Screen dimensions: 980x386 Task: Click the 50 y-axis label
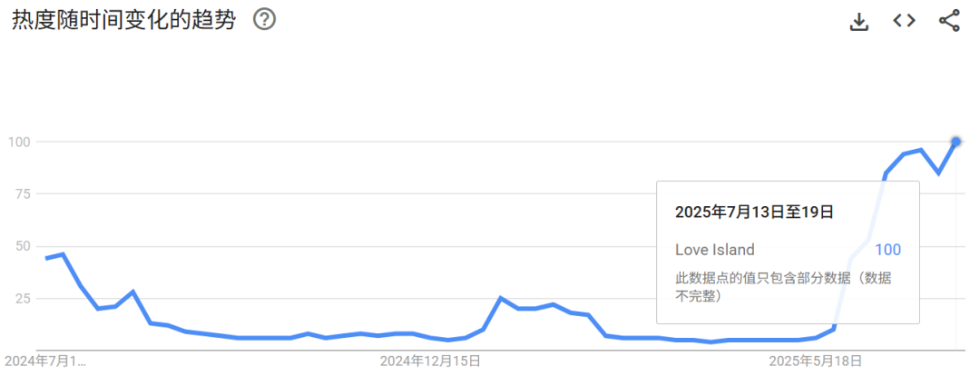click(24, 246)
